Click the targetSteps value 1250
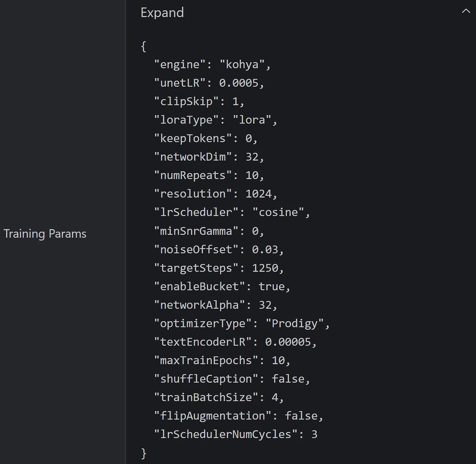 [265, 268]
